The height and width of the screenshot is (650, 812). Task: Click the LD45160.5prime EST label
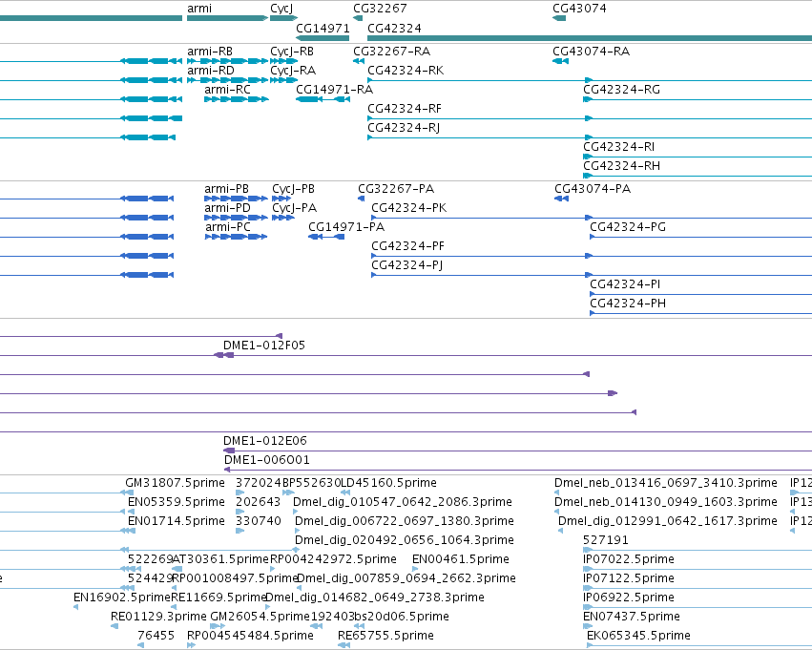coord(389,483)
